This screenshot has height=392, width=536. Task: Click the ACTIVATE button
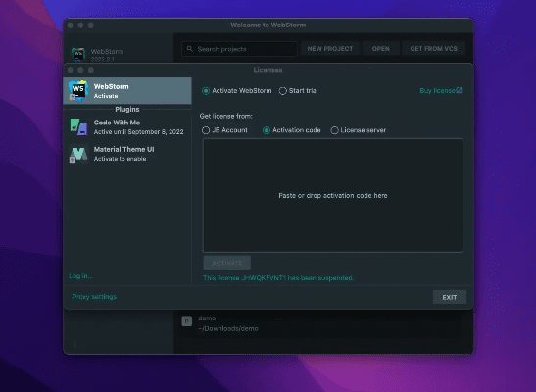[x=227, y=263]
